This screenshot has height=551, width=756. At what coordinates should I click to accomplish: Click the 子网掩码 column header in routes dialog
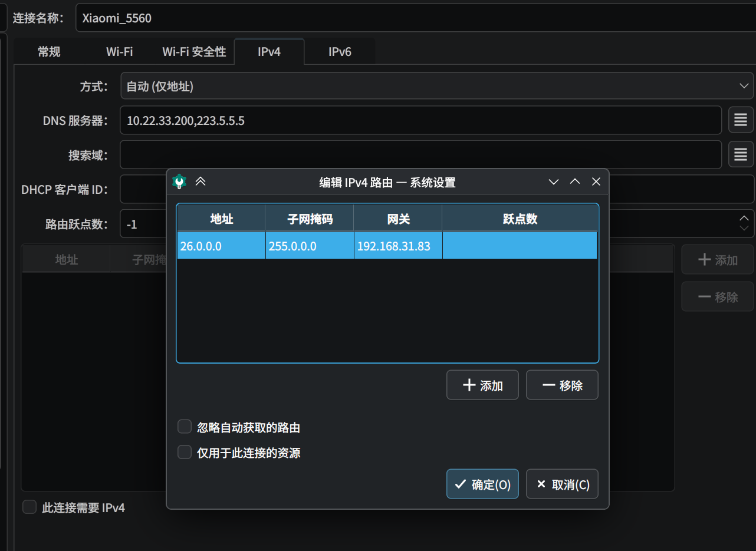[x=310, y=219]
